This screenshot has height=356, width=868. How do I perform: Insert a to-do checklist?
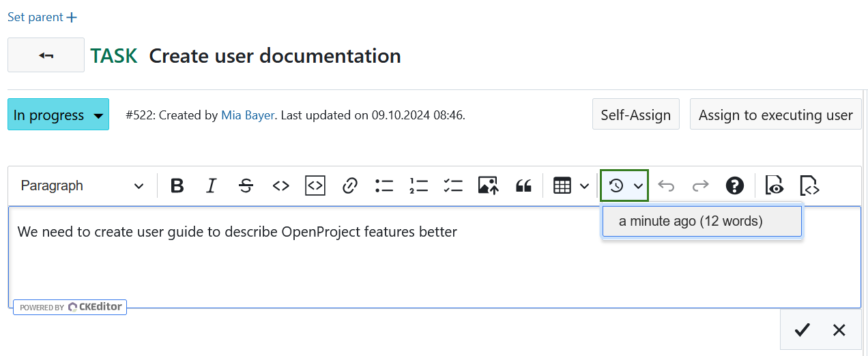tap(453, 186)
